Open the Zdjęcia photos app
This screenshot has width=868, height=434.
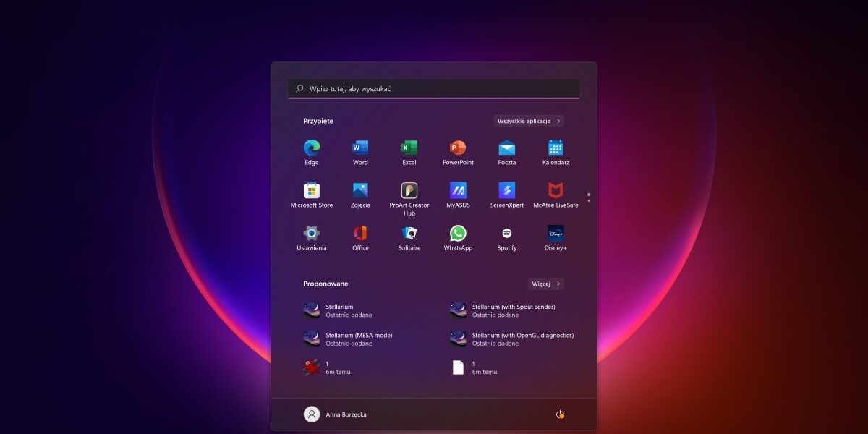[360, 194]
